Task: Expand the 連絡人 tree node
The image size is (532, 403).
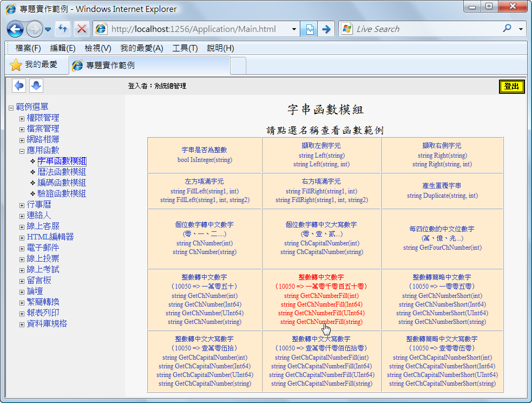Action: (22, 216)
